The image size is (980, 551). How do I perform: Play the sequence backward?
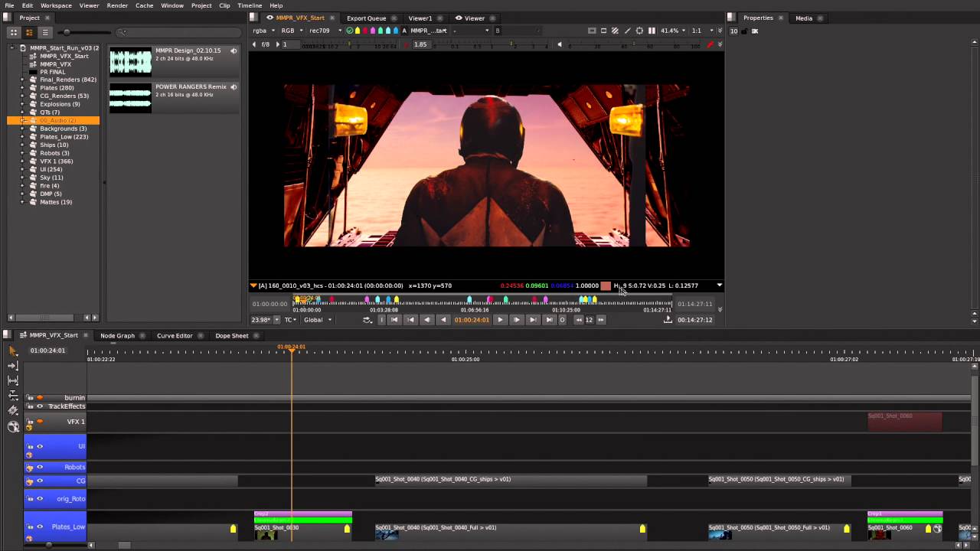tap(443, 320)
